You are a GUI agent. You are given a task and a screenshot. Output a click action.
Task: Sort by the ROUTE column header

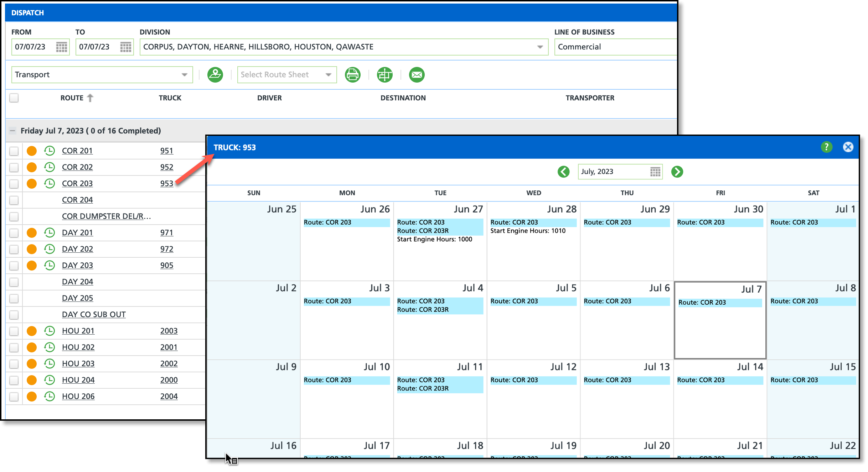(x=72, y=98)
